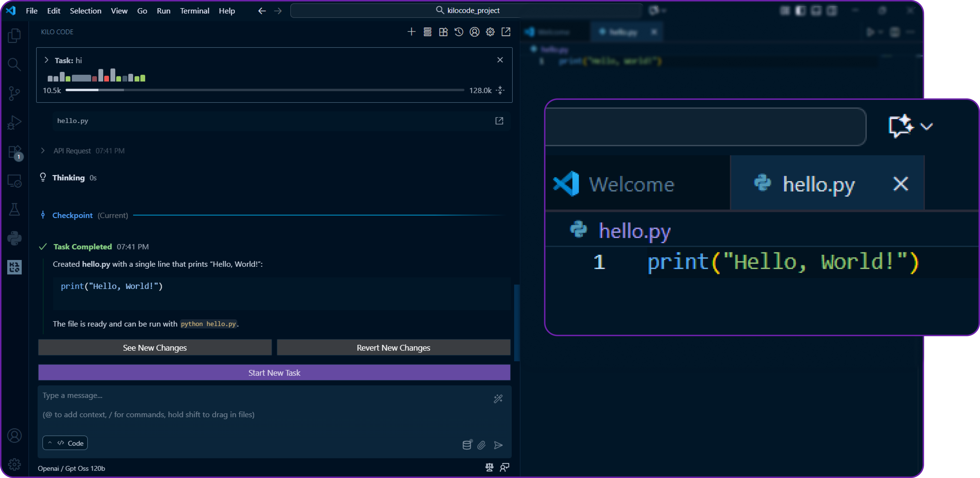Image resolution: width=980 pixels, height=478 pixels.
Task: Expand the Task: hi section
Action: tap(46, 60)
